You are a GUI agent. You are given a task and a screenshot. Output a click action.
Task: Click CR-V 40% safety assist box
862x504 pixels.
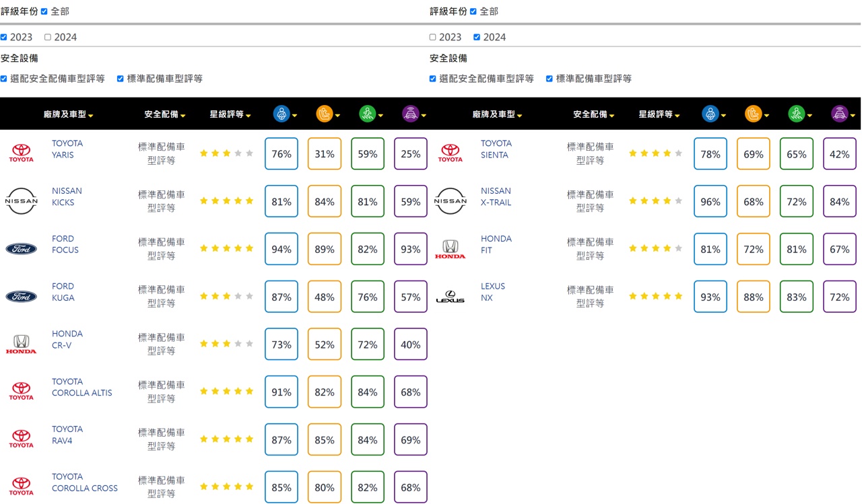coord(410,345)
